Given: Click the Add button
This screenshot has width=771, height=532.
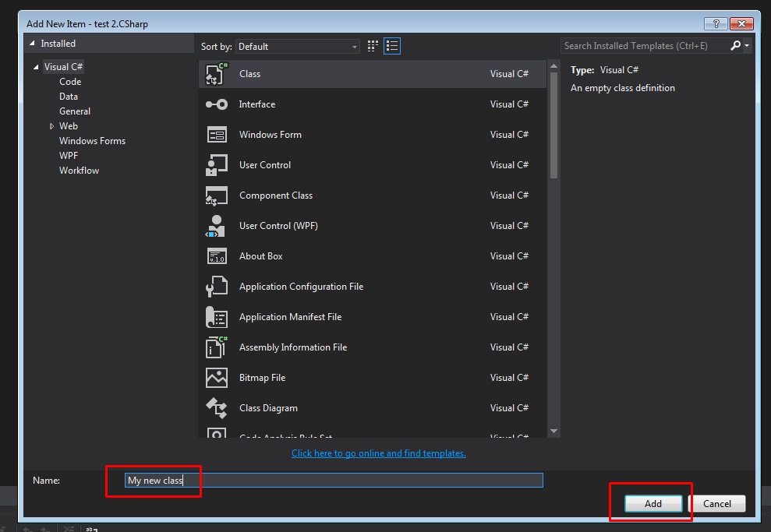Looking at the screenshot, I should 653,503.
